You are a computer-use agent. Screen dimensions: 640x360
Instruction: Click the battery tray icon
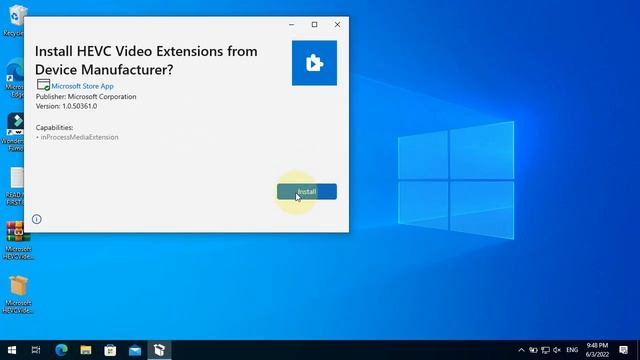[533, 350]
